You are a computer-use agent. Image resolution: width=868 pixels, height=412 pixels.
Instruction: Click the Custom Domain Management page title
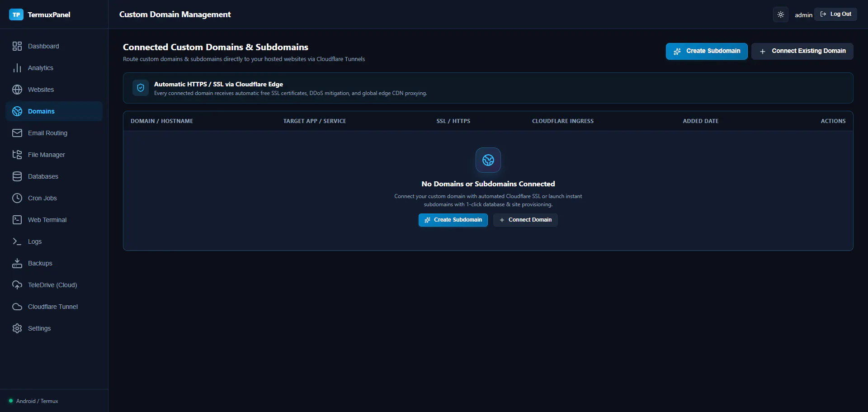[175, 14]
